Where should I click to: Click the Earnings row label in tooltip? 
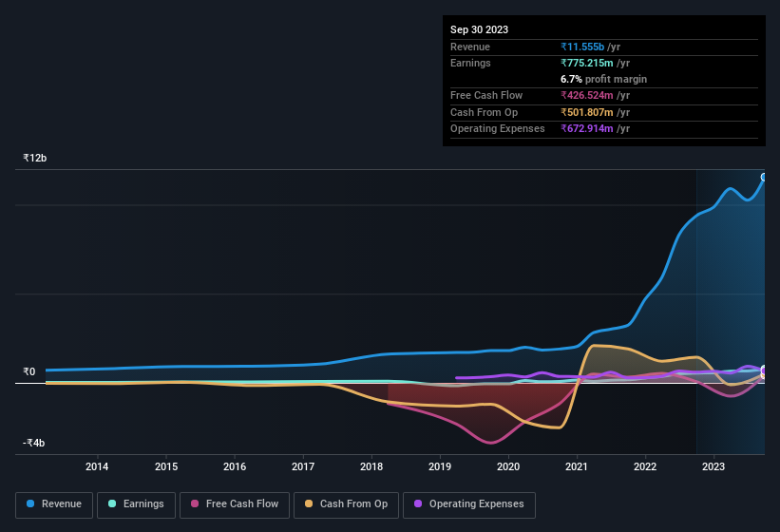point(470,63)
